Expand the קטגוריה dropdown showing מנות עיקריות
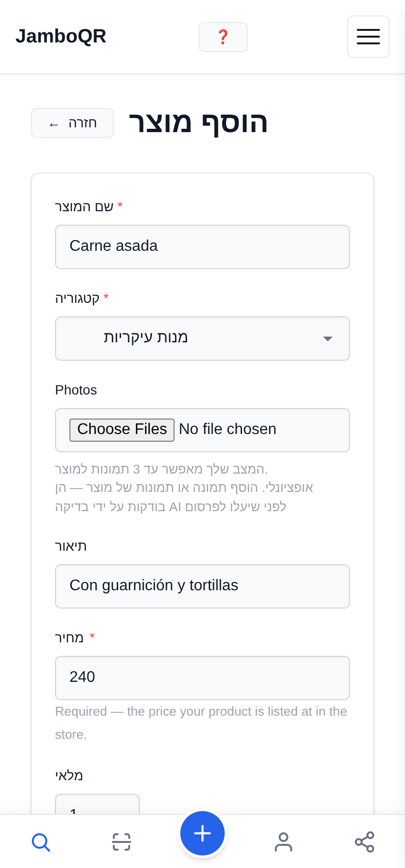This screenshot has width=405, height=868. click(x=202, y=339)
